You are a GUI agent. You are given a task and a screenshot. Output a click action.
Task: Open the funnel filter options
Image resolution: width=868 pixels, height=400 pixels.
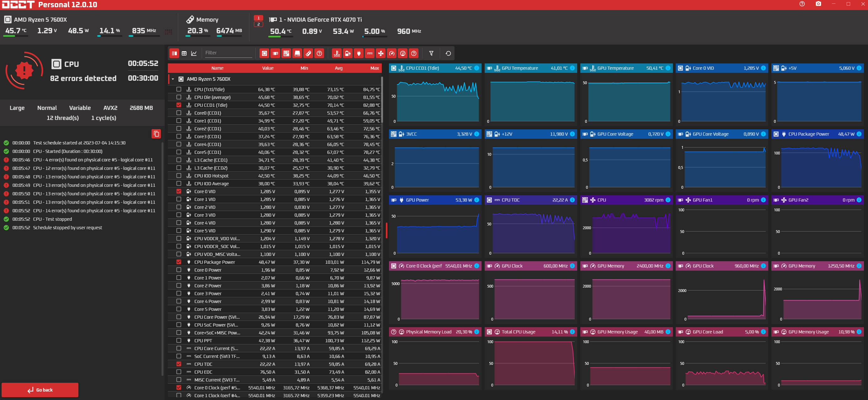pos(431,53)
